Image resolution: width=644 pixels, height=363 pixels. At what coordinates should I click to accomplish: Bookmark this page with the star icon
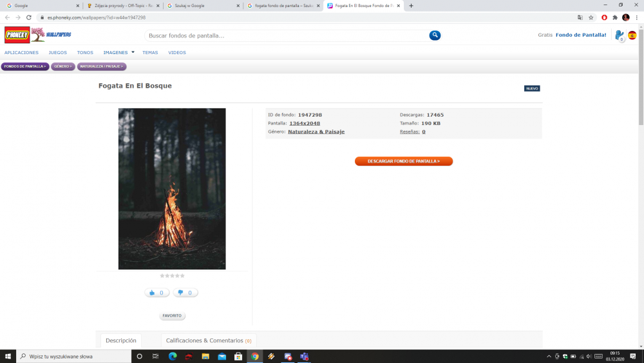591,17
